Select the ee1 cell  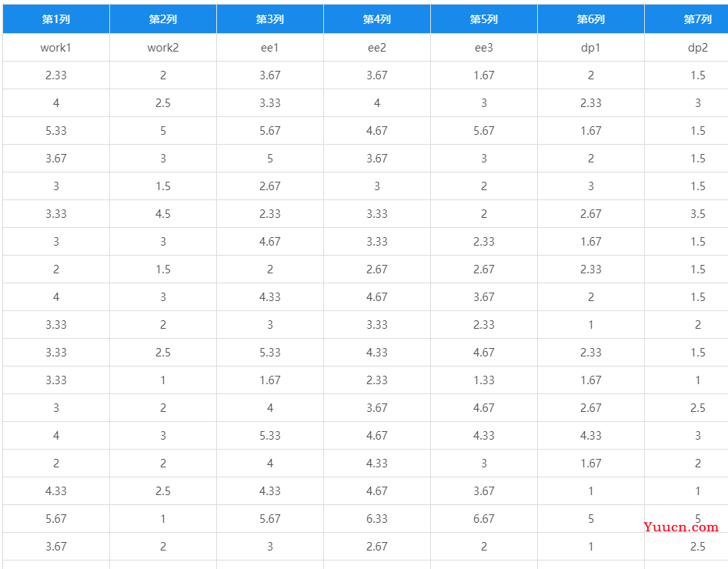click(270, 48)
